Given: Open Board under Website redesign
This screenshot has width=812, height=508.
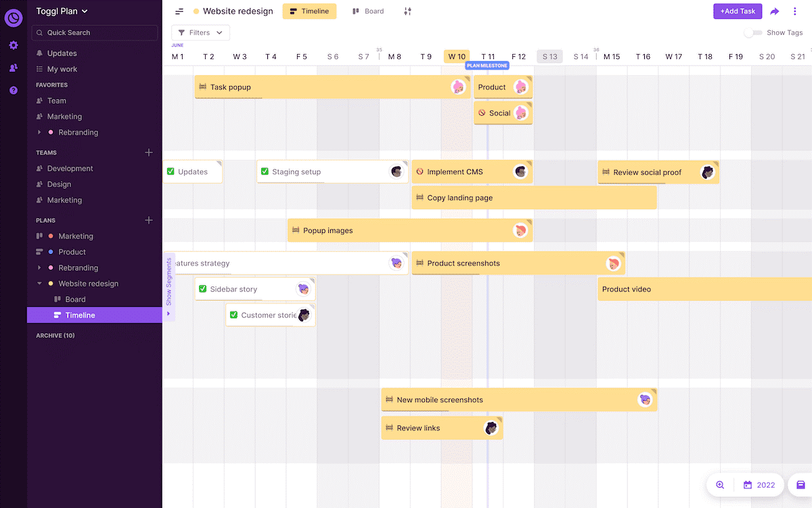Looking at the screenshot, I should tap(76, 299).
